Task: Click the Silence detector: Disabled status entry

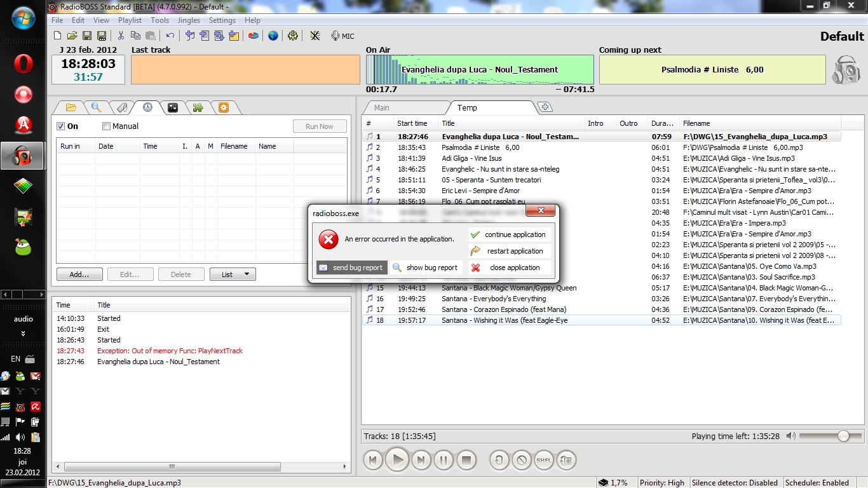Action: (735, 483)
